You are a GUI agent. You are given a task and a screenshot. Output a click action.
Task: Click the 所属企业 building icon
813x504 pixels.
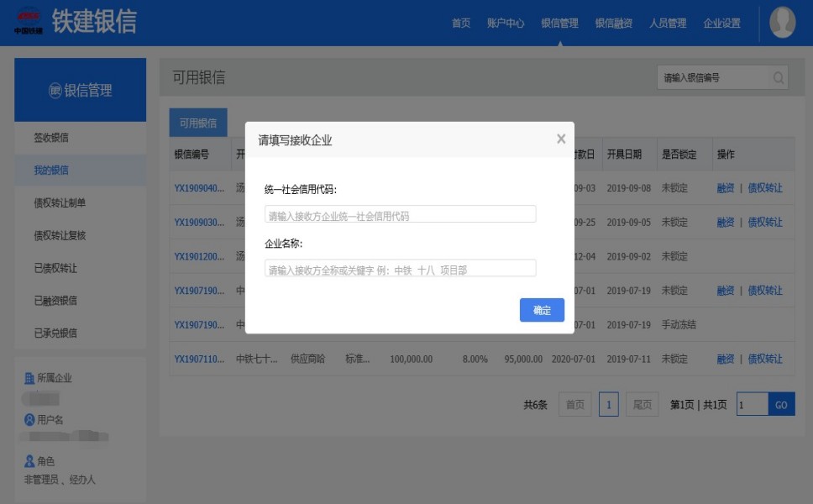click(29, 379)
